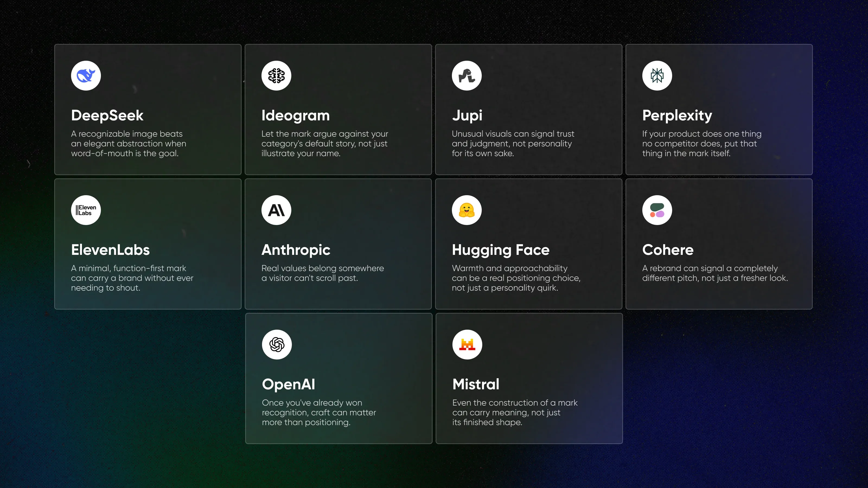Click text 'Warmth and approachability'
This screenshot has height=488, width=868.
(x=509, y=268)
